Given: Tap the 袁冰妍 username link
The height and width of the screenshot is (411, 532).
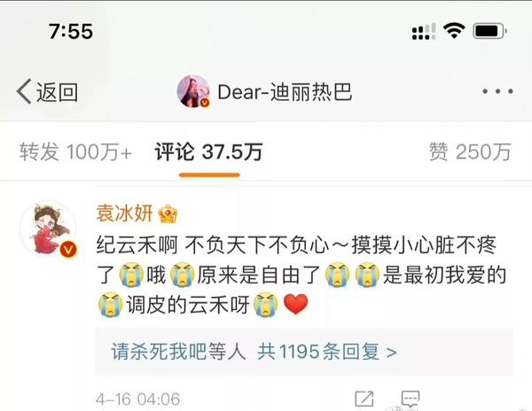Looking at the screenshot, I should (x=124, y=213).
